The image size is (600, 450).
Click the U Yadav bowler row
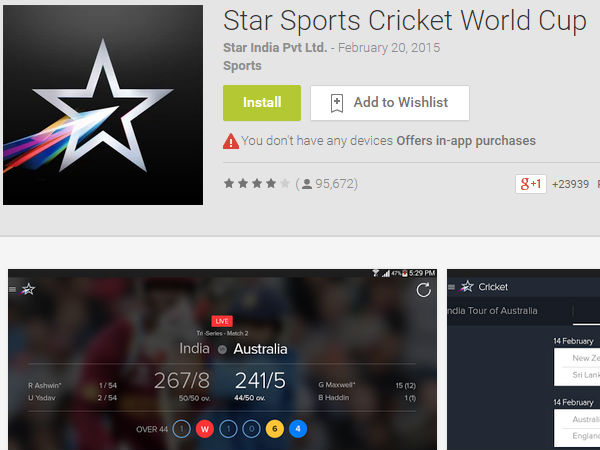[x=72, y=398]
